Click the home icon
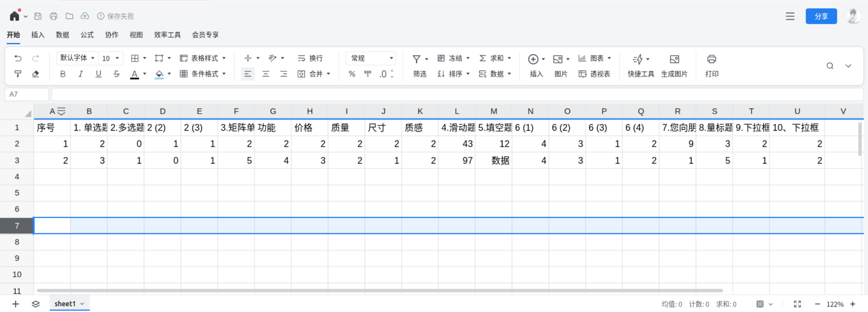 coord(14,16)
